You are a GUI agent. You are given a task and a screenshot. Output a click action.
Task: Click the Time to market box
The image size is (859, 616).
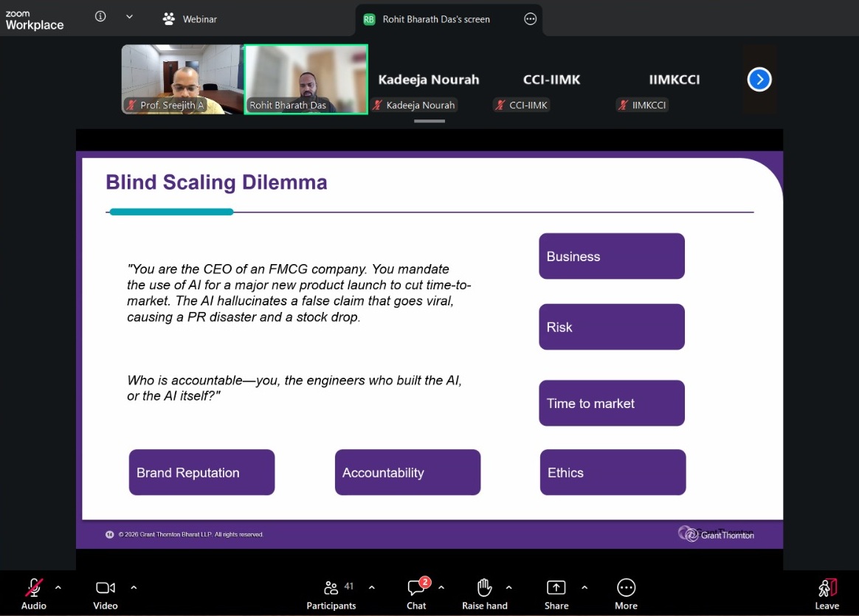click(x=611, y=403)
